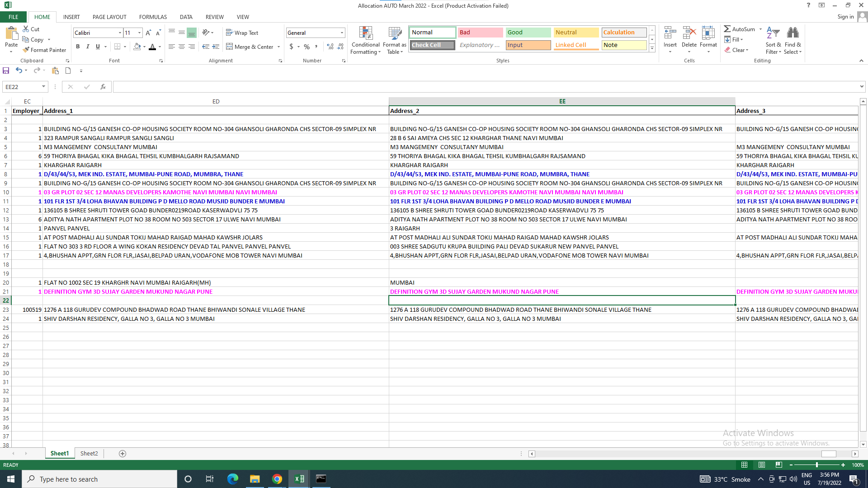The image size is (868, 488).
Task: Open Find & Select binoculars icon
Action: [x=793, y=33]
